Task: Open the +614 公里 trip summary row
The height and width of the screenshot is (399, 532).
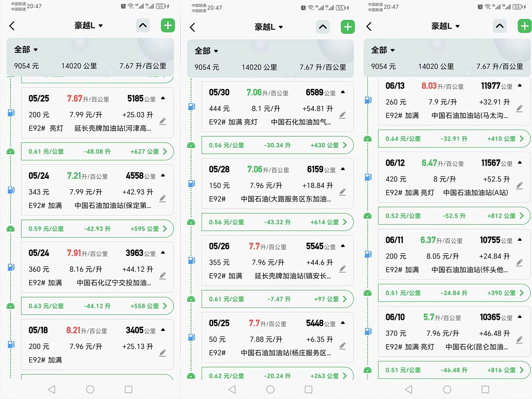Action: (x=277, y=222)
